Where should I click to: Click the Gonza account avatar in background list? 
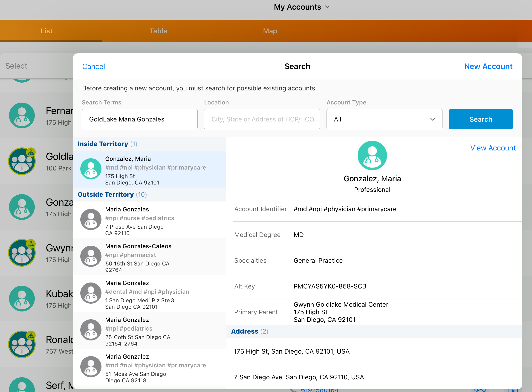pyautogui.click(x=22, y=207)
